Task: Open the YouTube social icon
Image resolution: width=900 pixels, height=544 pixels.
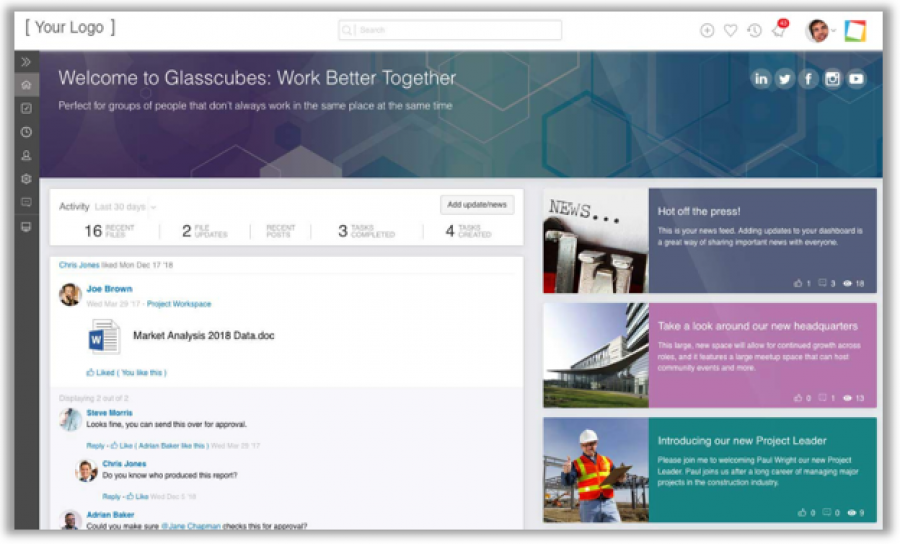Action: click(856, 79)
